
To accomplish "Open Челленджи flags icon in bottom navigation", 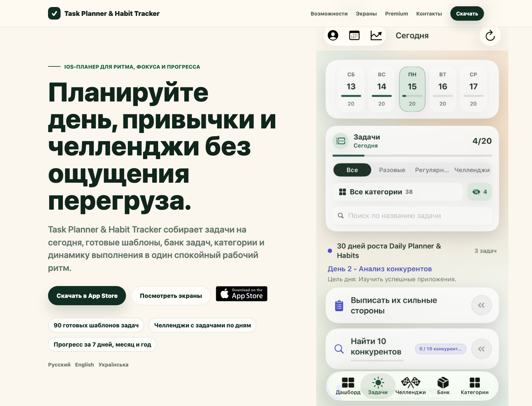I will coord(410,386).
